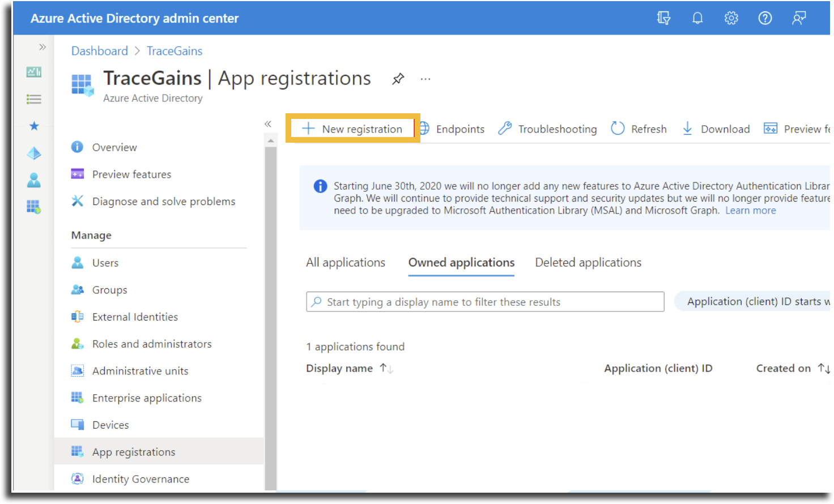Screen dimensions: 834x504
Task: Go to TraceGains breadcrumb
Action: tap(175, 51)
